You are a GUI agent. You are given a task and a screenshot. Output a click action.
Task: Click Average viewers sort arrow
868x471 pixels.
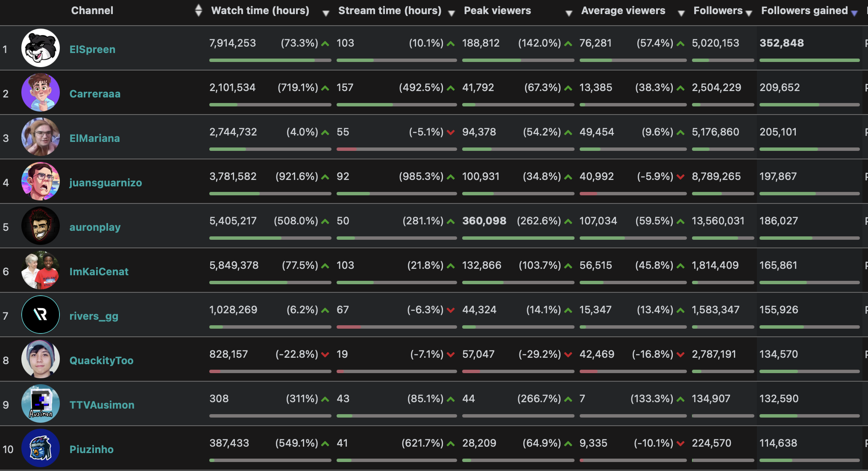681,13
